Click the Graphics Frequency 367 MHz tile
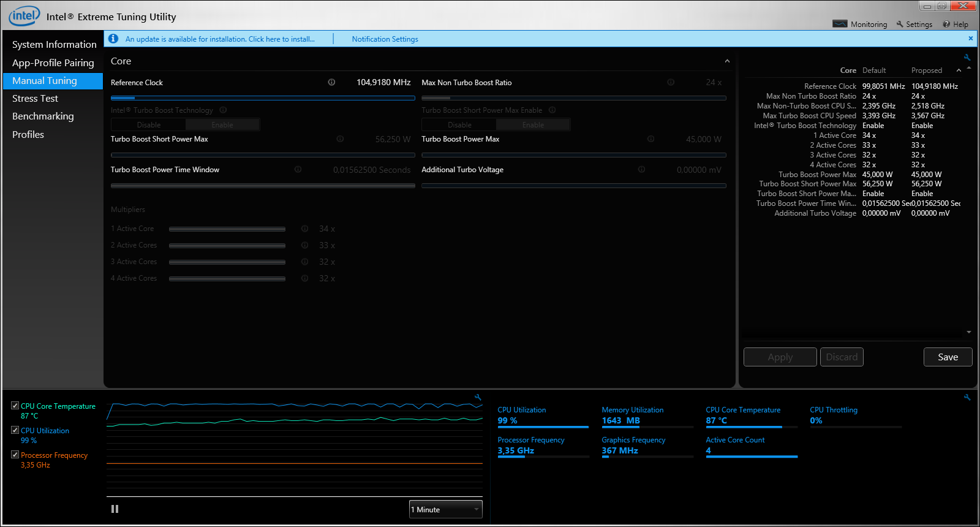Image resolution: width=980 pixels, height=527 pixels. click(647, 446)
